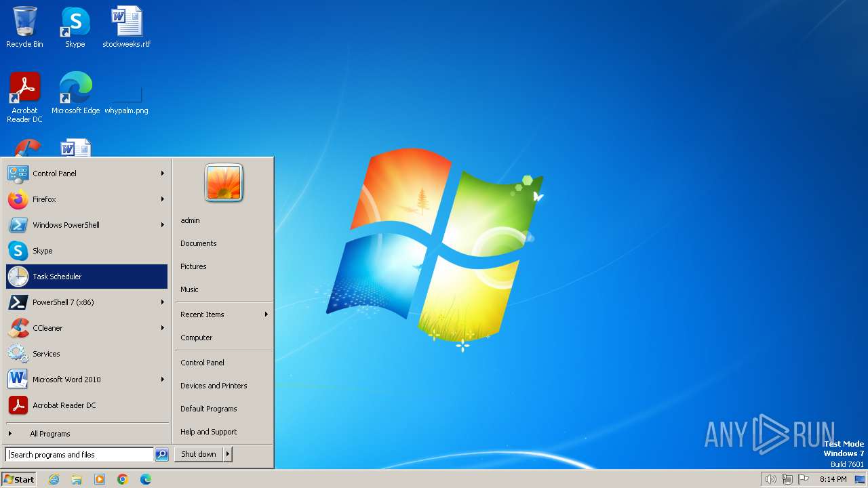Click the Services gear icon
Image resolution: width=868 pixels, height=488 pixels.
point(18,354)
